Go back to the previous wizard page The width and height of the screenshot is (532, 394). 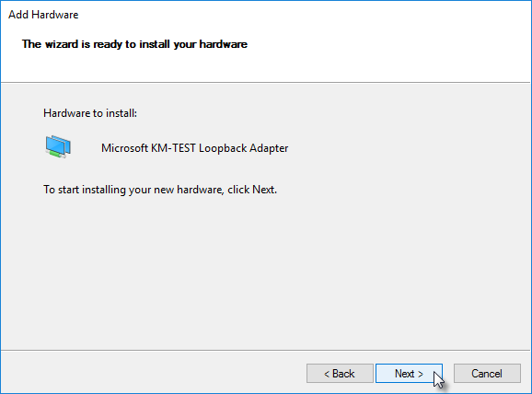click(340, 374)
